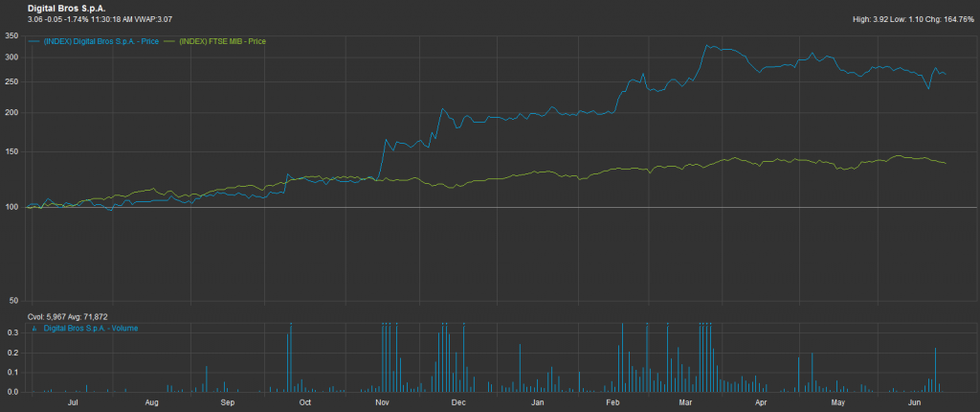Click the 0.1 volume axis label

[12, 373]
